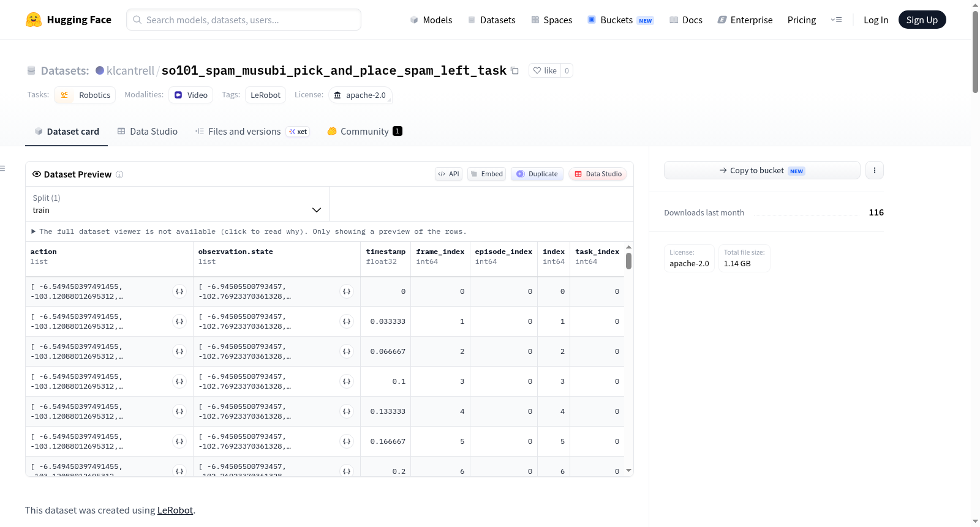The width and height of the screenshot is (980, 527).
Task: Copy dataset name with copy icon
Action: [x=514, y=70]
